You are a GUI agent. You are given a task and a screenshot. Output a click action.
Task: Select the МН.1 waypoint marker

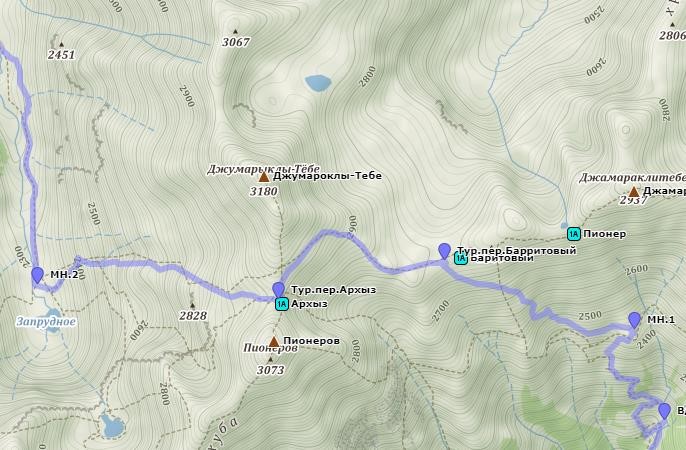click(634, 320)
